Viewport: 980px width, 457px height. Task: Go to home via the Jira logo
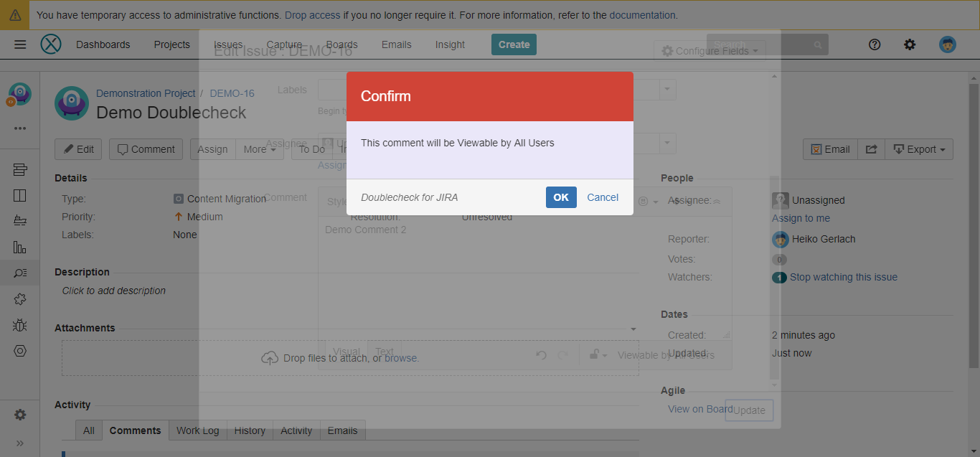[x=51, y=44]
